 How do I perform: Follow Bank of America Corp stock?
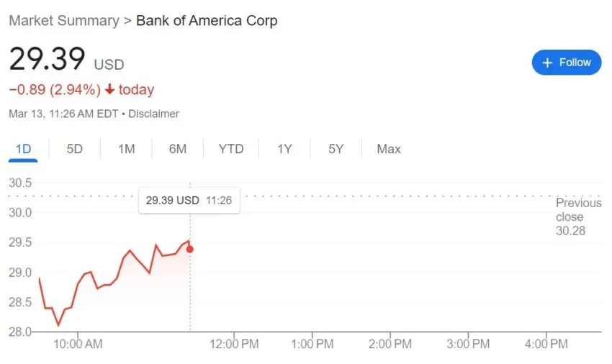567,63
